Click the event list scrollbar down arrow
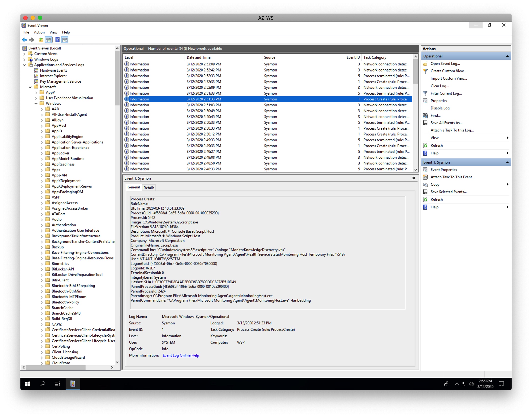 415,169
